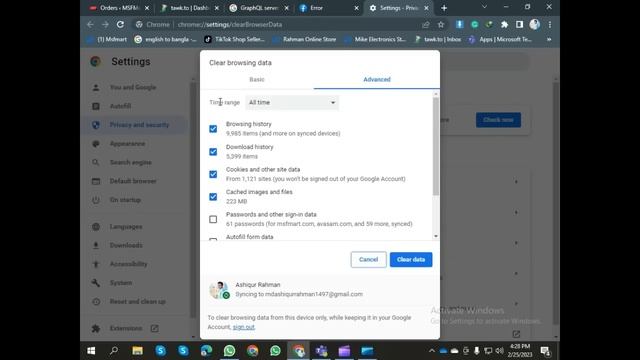
Task: Open the Extensions puzzle icon
Action: click(x=504, y=24)
